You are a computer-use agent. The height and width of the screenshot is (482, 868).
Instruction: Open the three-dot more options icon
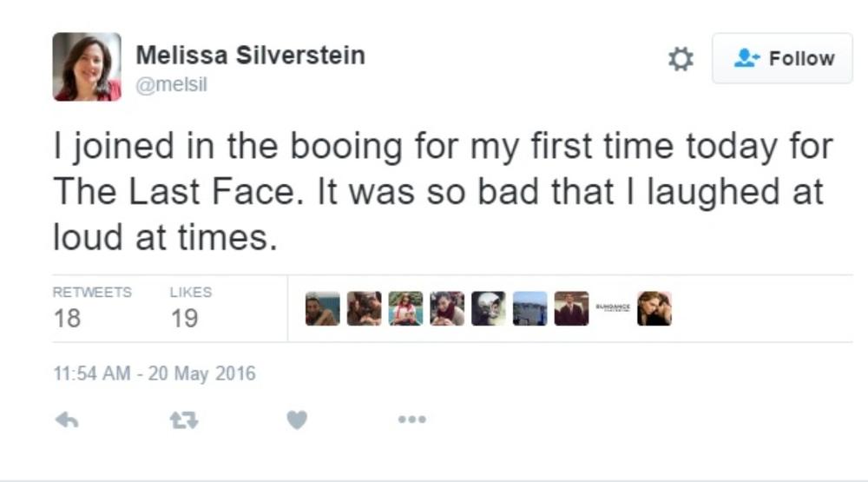click(411, 420)
